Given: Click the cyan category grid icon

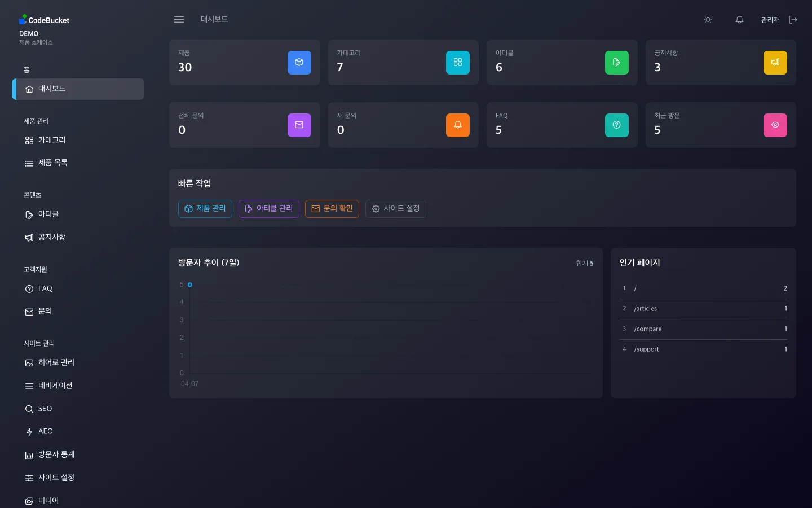Looking at the screenshot, I should pyautogui.click(x=457, y=63).
